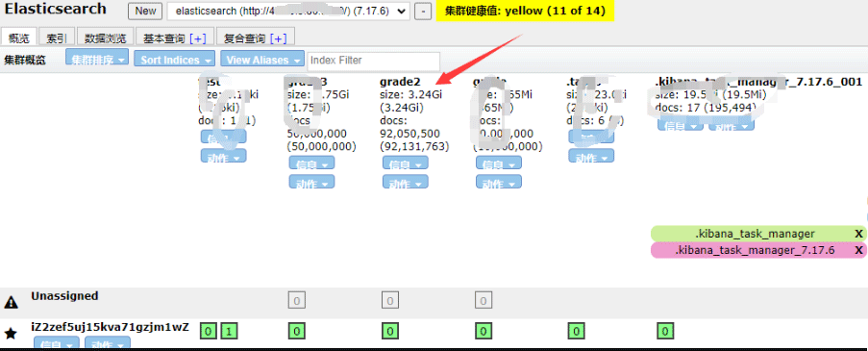Remove the .kibana_task_manager_7.17.6 alias with X

point(858,250)
